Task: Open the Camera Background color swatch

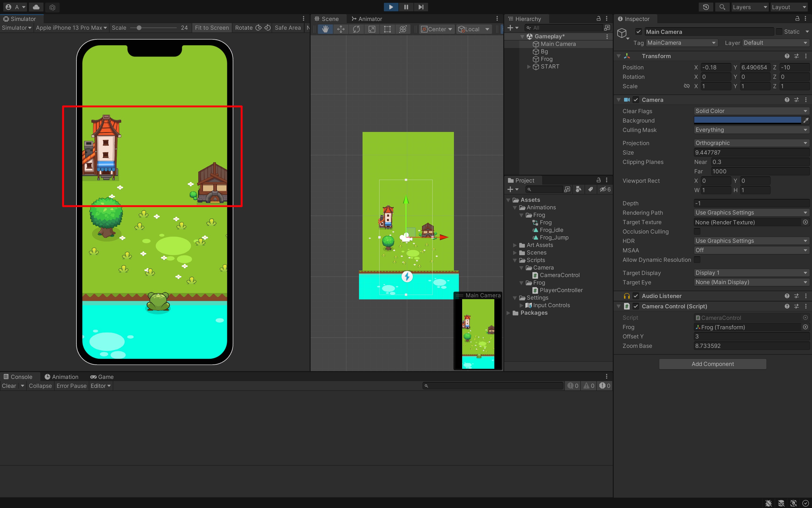Action: [x=747, y=120]
